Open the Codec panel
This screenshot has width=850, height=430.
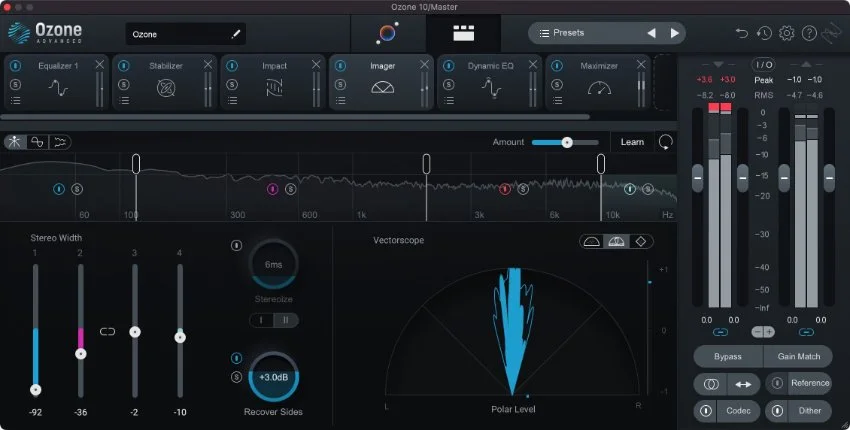point(738,411)
